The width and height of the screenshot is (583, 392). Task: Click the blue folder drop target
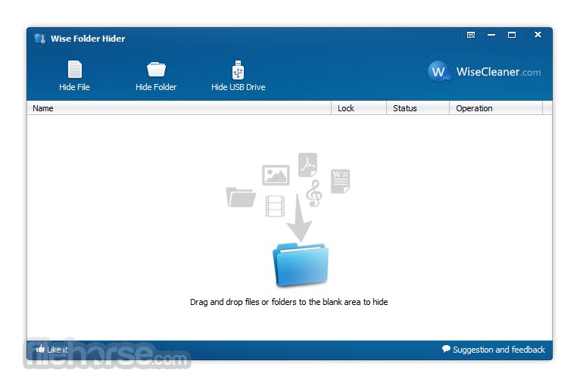[x=301, y=265]
